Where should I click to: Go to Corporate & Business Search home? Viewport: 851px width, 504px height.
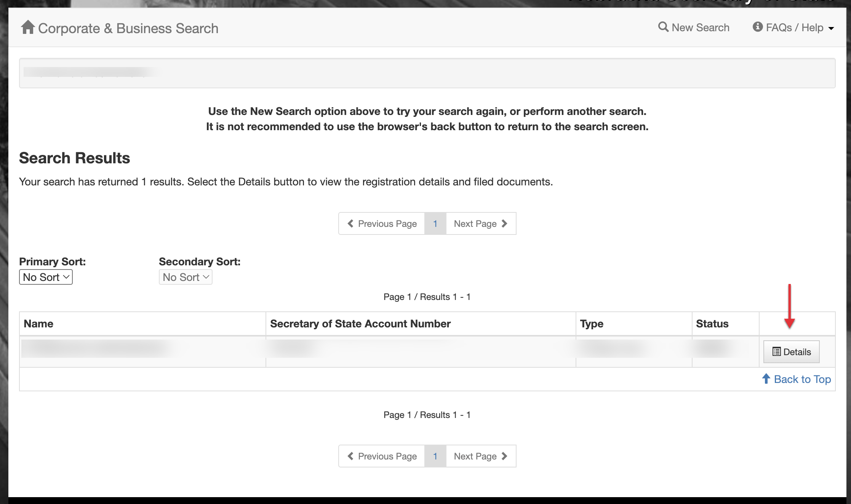pos(128,28)
